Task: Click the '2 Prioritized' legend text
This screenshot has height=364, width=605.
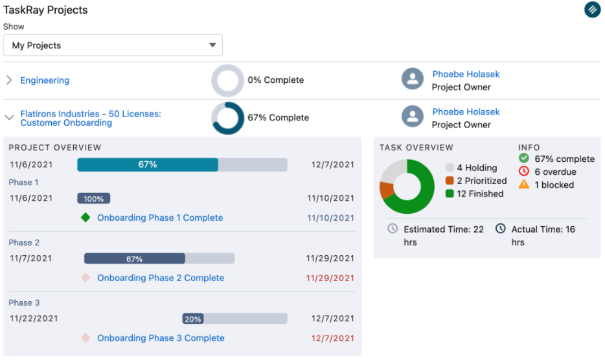Action: (x=481, y=181)
